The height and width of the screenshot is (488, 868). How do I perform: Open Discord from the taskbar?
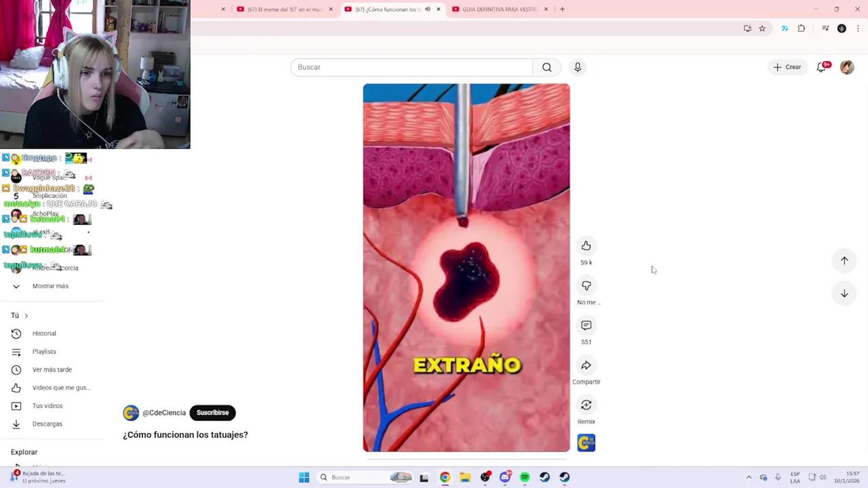click(505, 477)
